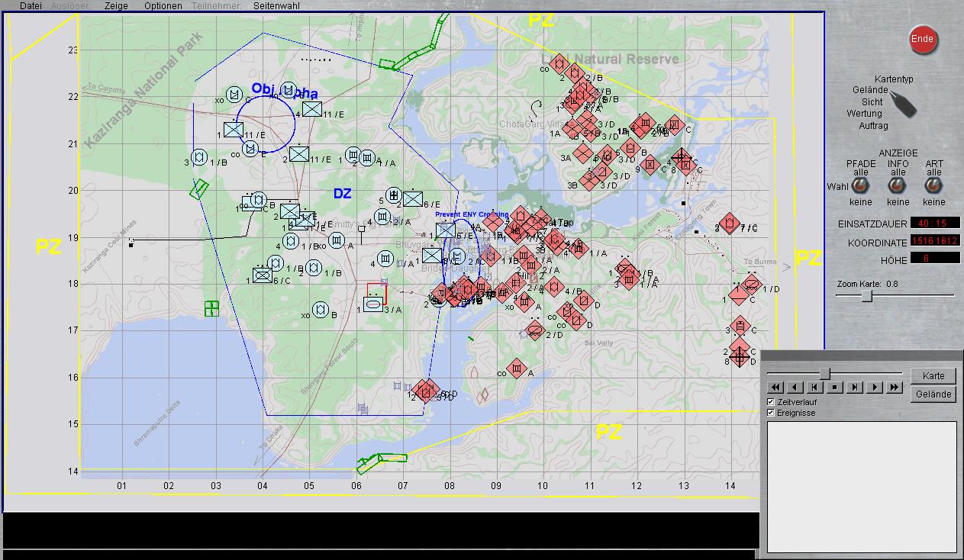Expand the Optionen menu

coord(163,6)
